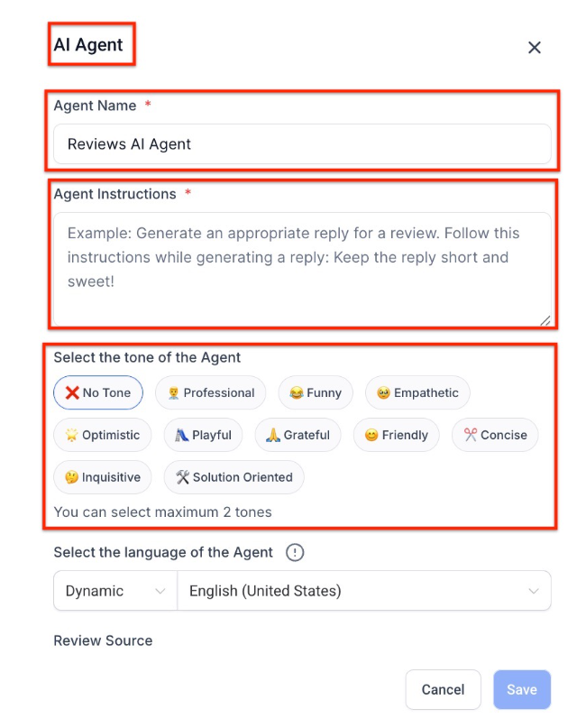Pick the Optimistic tone chip
586x728 pixels.
[102, 435]
